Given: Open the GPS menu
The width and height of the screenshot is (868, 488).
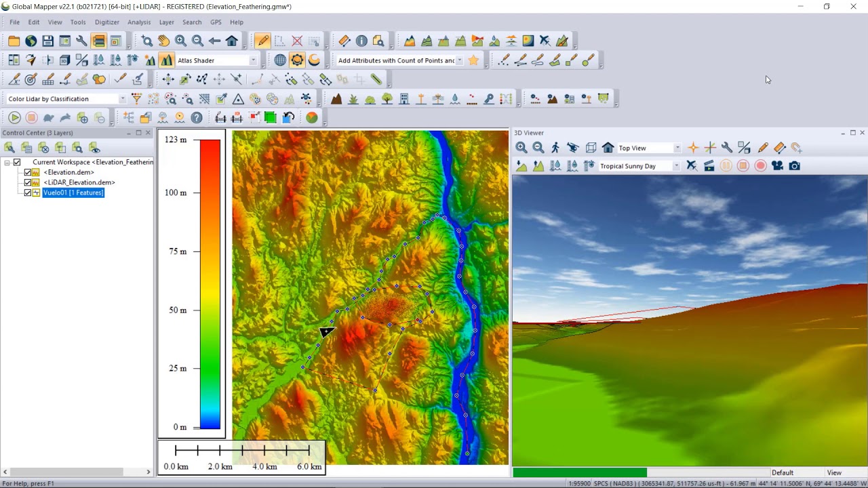Looking at the screenshot, I should point(216,22).
